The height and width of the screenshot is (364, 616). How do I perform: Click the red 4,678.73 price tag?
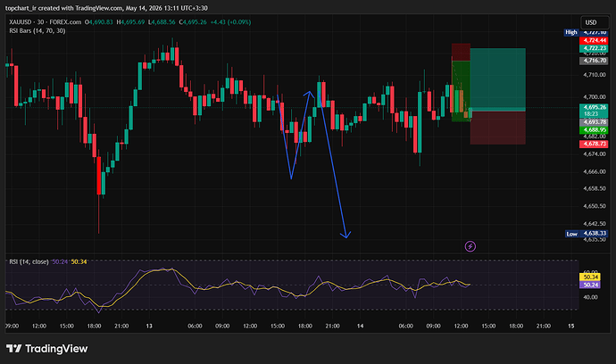click(x=594, y=145)
